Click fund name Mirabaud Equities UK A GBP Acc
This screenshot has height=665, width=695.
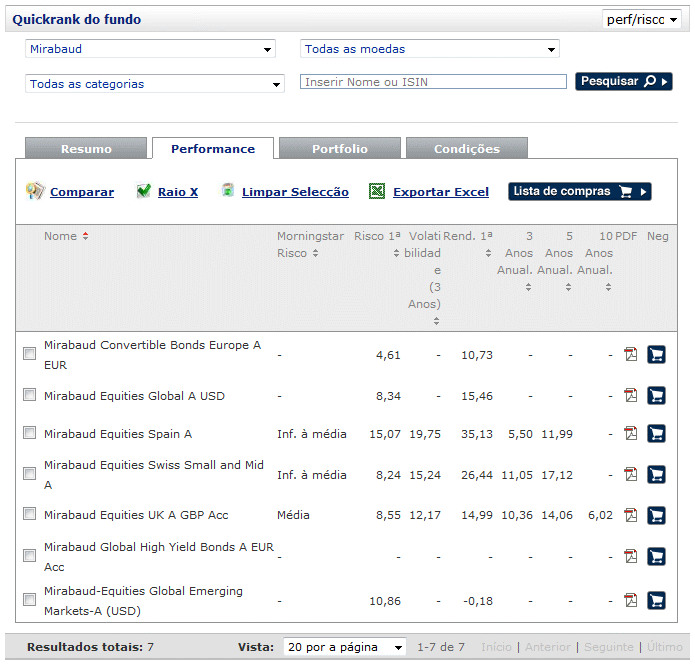pos(136,515)
